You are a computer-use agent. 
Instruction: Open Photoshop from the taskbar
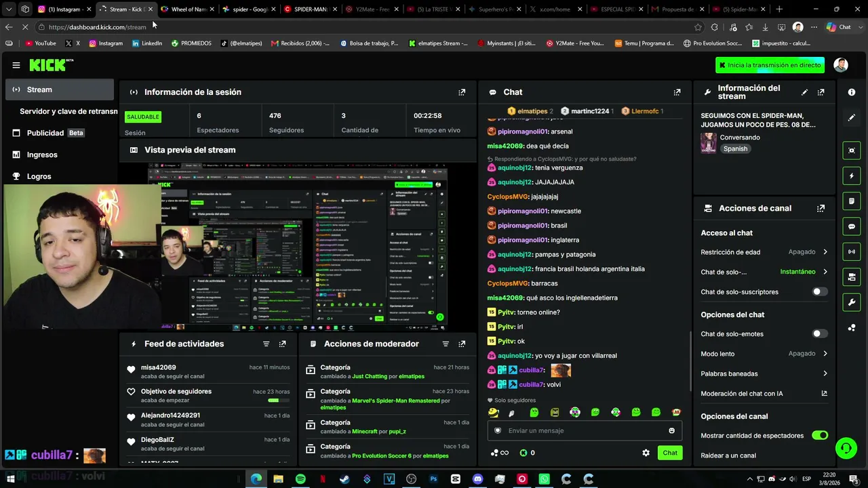pyautogui.click(x=433, y=479)
